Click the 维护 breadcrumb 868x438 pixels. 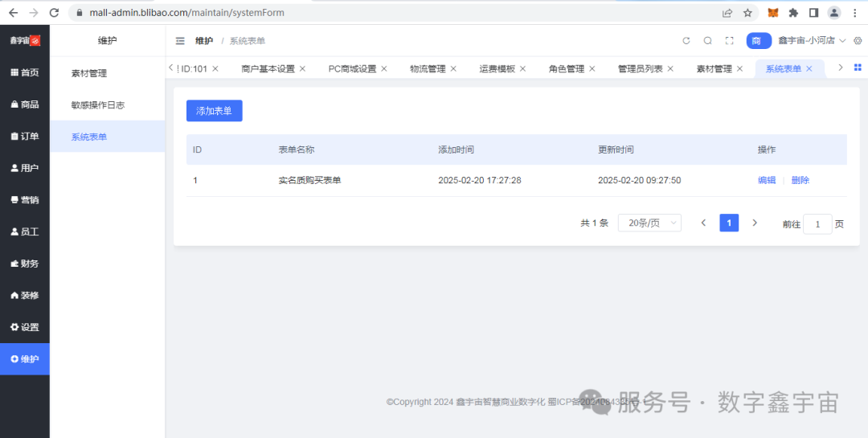tap(203, 41)
